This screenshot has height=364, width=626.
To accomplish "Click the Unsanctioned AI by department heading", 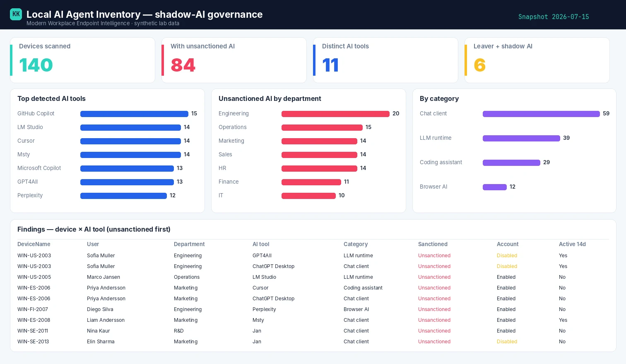I will pos(270,99).
